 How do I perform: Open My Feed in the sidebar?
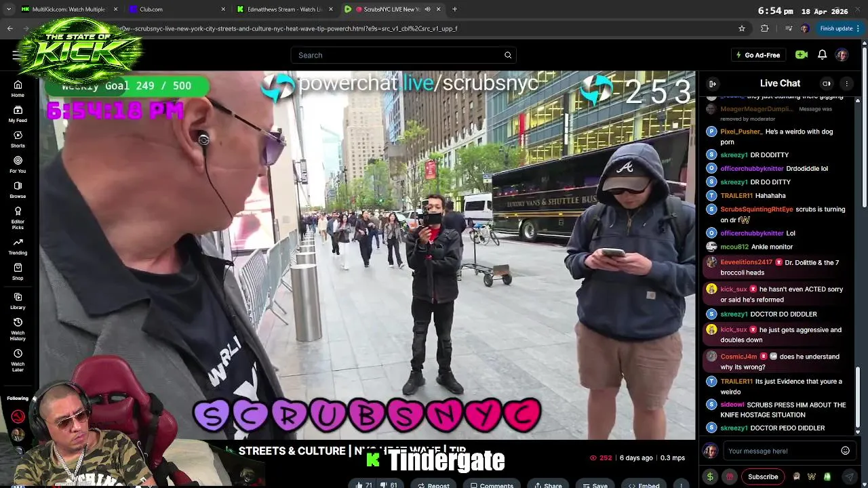pyautogui.click(x=18, y=114)
